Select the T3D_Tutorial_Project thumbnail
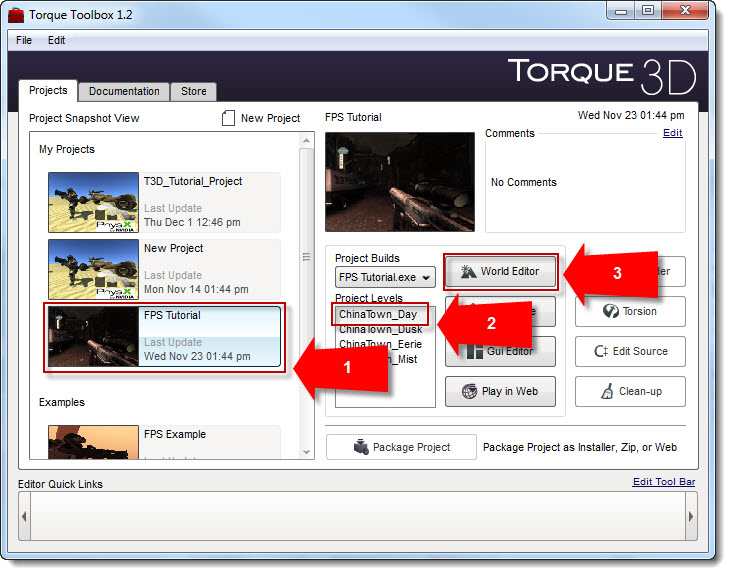The height and width of the screenshot is (575, 731). pyautogui.click(x=93, y=202)
